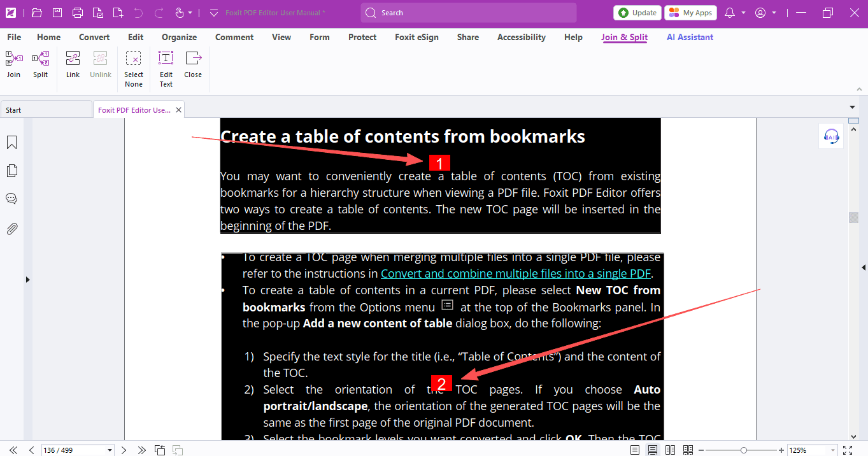The image size is (868, 456).
Task: Open the account dropdown arrow
Action: 774,13
